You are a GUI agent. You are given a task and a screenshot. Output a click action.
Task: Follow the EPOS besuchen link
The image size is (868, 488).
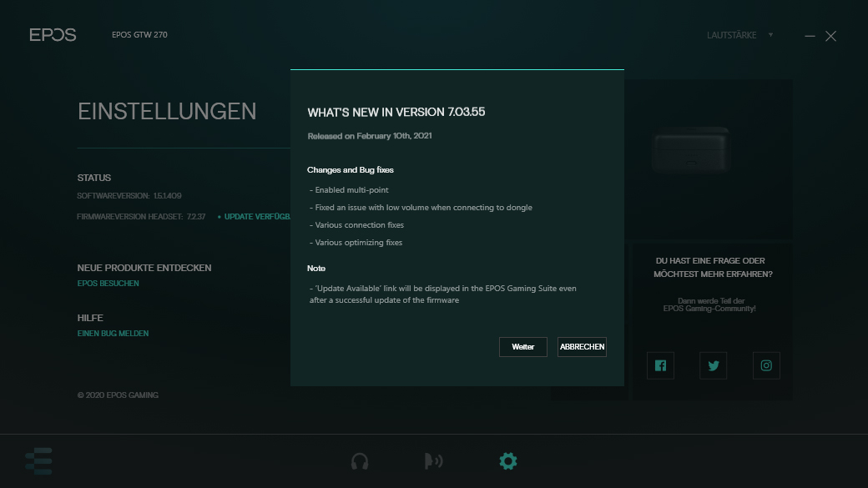coord(108,284)
